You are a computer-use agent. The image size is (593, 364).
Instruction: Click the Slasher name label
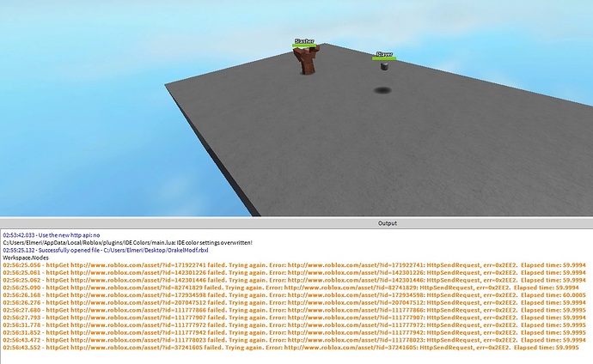click(304, 41)
